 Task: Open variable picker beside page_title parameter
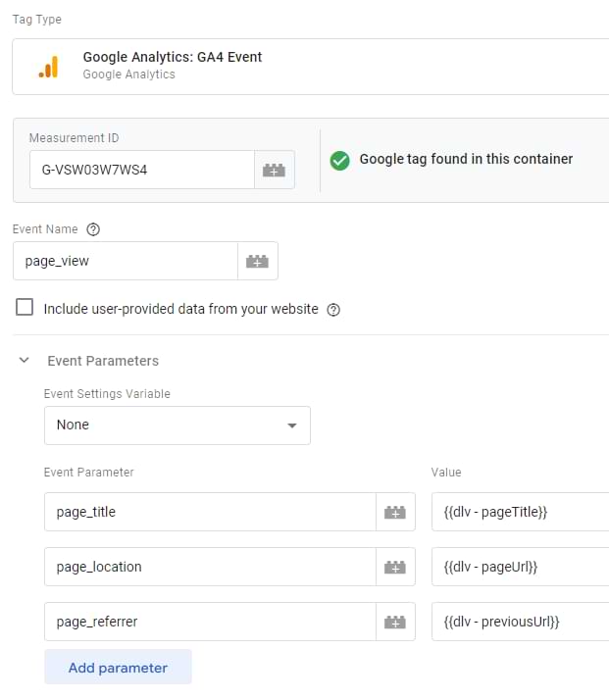(x=394, y=512)
